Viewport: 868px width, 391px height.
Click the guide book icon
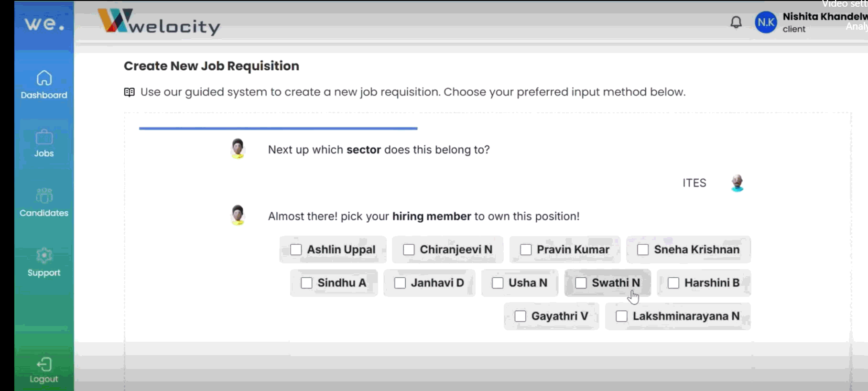click(x=129, y=92)
